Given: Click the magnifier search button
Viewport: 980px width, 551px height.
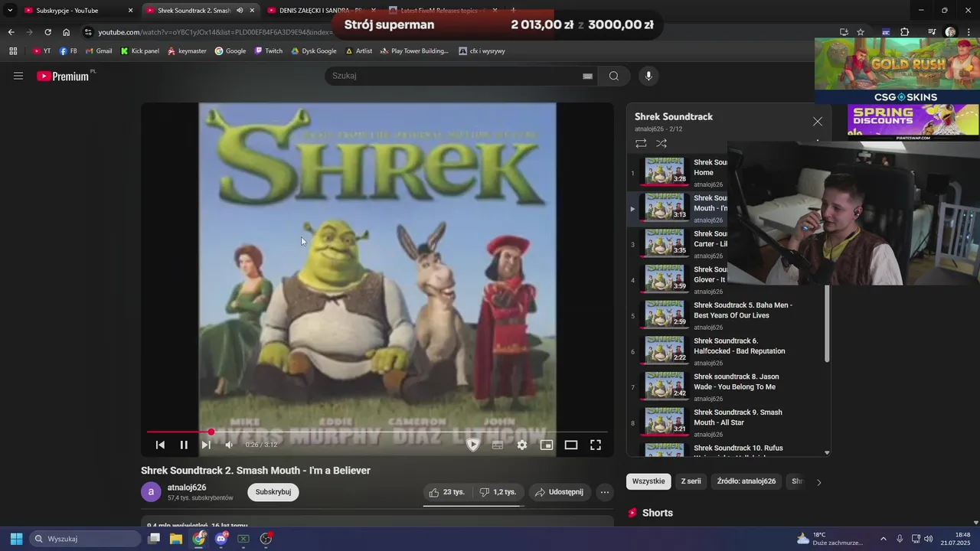Looking at the screenshot, I should point(613,76).
